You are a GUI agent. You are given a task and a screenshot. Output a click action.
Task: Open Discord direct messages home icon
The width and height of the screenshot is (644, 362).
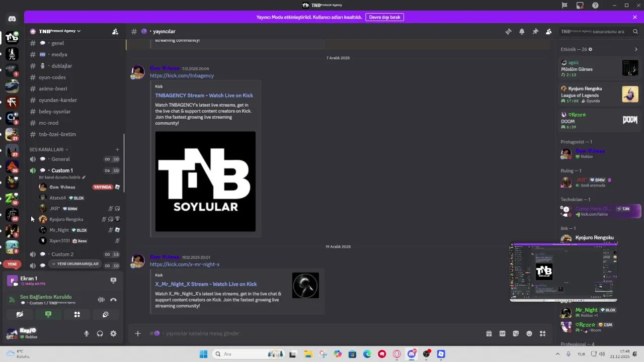(12, 19)
